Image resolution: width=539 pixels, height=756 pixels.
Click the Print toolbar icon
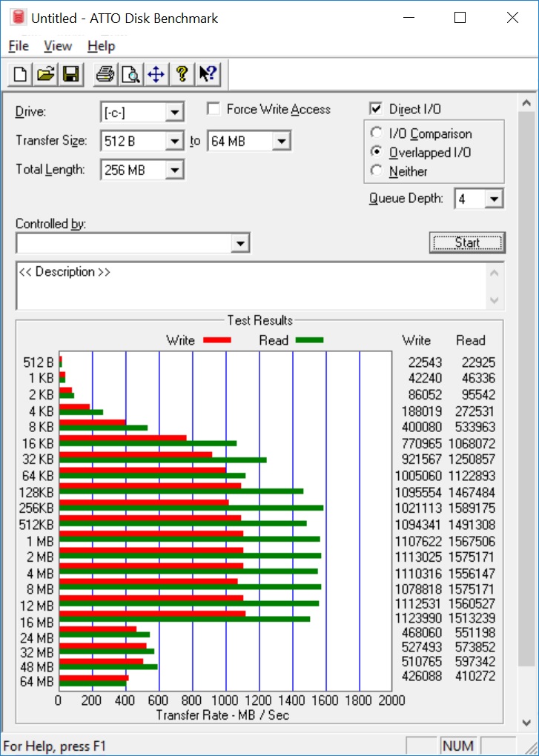point(106,73)
